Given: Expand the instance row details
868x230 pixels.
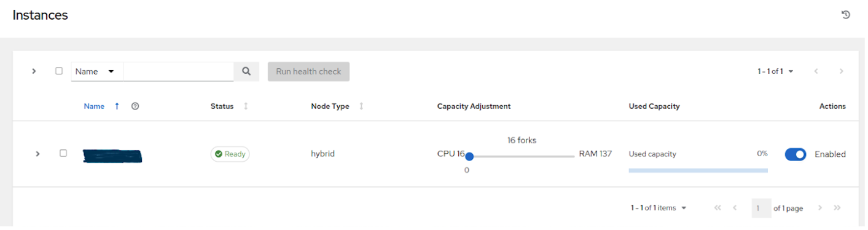Looking at the screenshot, I should [37, 154].
